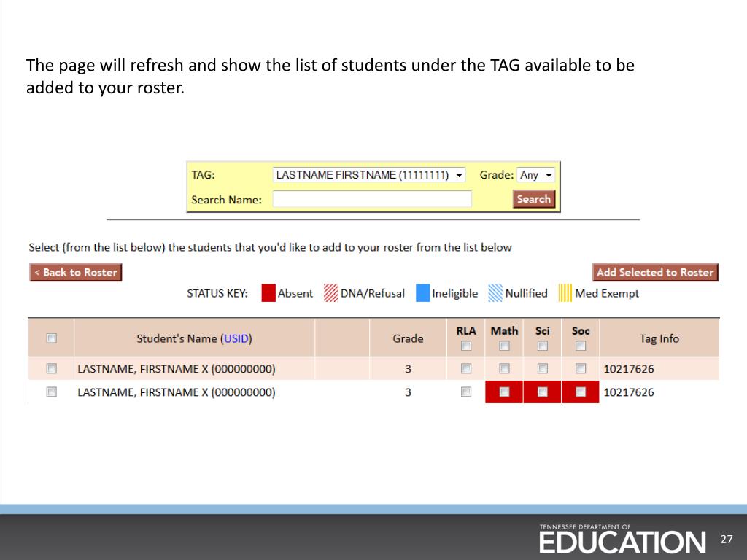The height and width of the screenshot is (560, 747).
Task: Click tag info 10217626 beside the red absent cells
Action: tap(628, 392)
